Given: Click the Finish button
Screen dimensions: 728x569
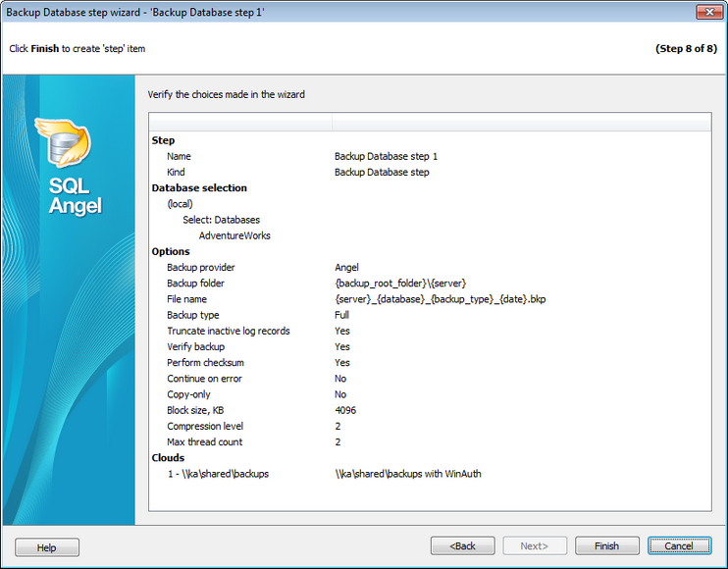Looking at the screenshot, I should (606, 545).
